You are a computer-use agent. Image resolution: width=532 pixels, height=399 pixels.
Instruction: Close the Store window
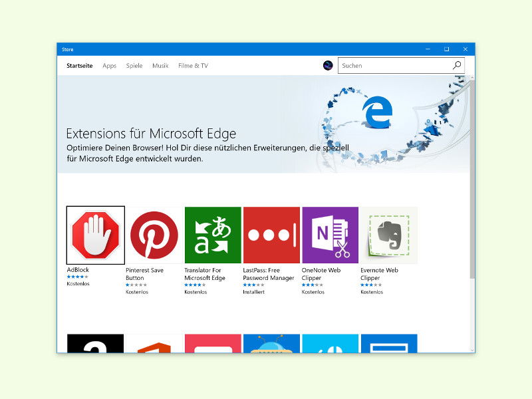[465, 49]
